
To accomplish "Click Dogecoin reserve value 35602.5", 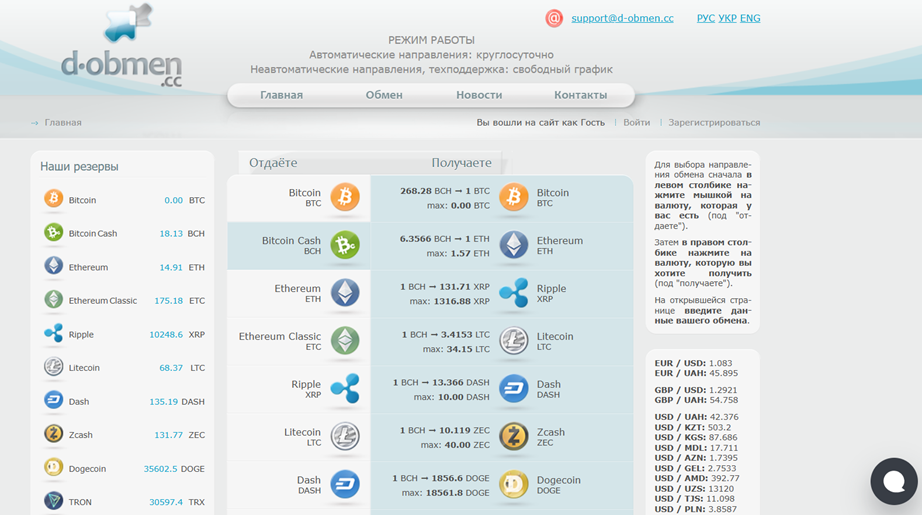I will pos(160,469).
